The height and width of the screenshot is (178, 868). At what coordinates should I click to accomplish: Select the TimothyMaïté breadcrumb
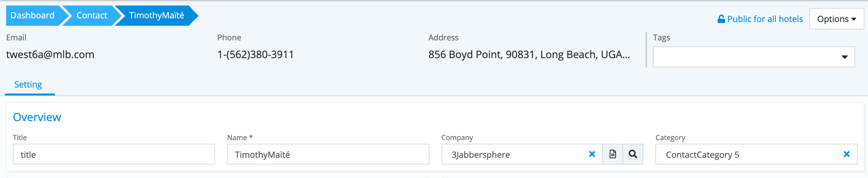click(x=156, y=16)
